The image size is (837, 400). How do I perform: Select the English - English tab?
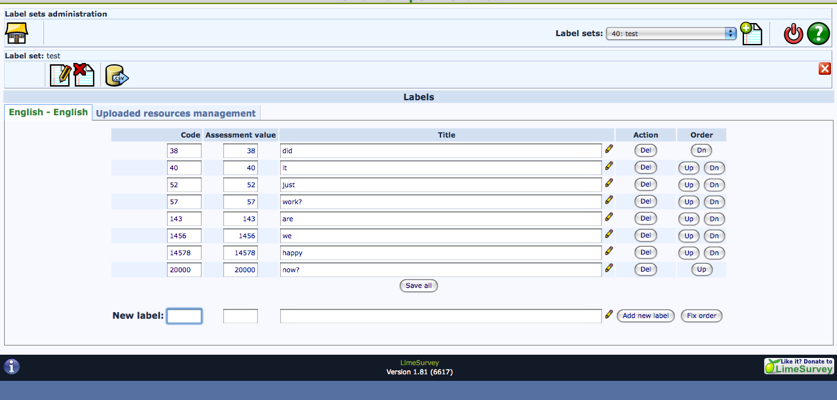click(48, 113)
